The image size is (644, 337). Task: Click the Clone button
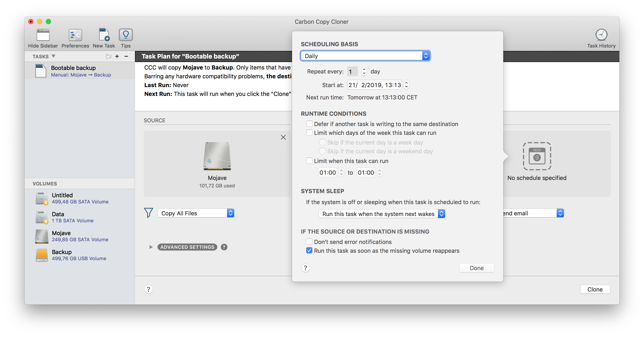coord(595,289)
